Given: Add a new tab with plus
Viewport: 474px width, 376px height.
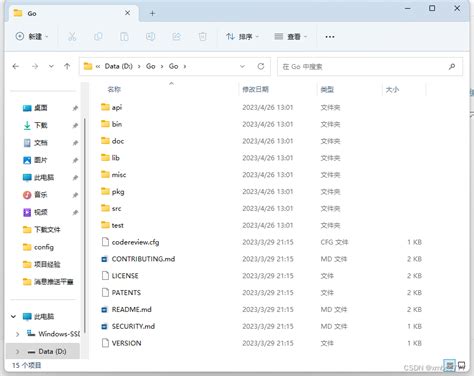Looking at the screenshot, I should (152, 13).
